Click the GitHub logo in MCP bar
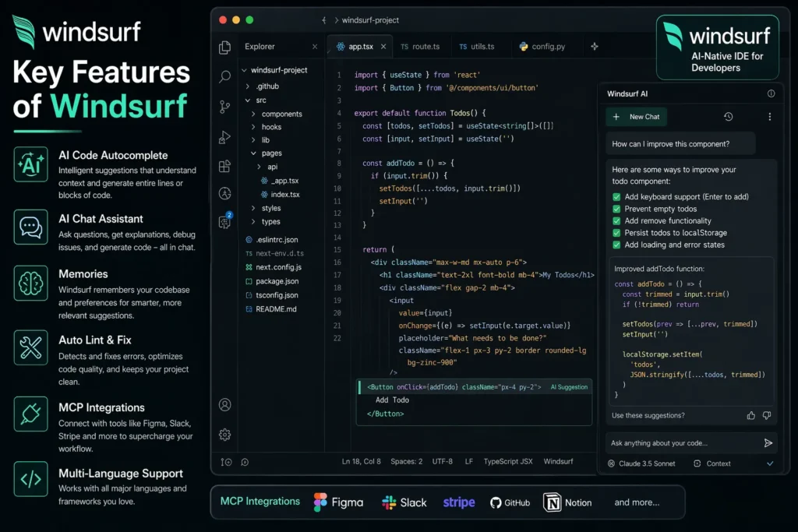The height and width of the screenshot is (532, 798). [x=496, y=502]
